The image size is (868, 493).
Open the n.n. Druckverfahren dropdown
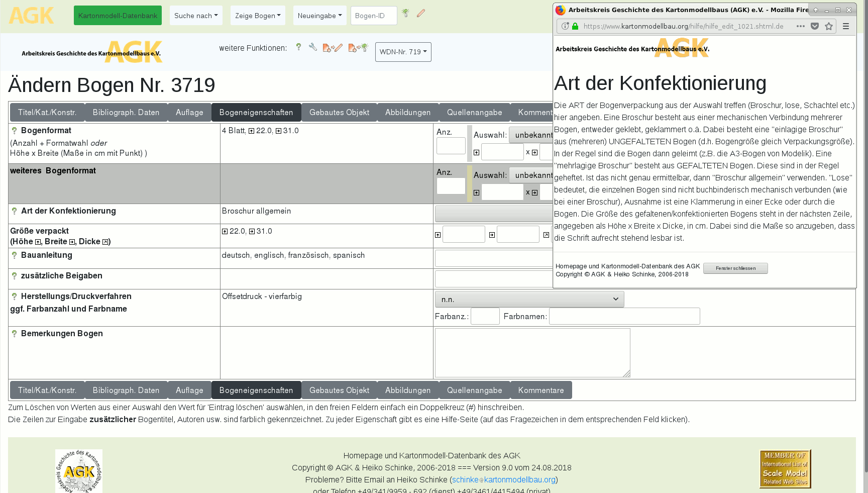pyautogui.click(x=529, y=299)
